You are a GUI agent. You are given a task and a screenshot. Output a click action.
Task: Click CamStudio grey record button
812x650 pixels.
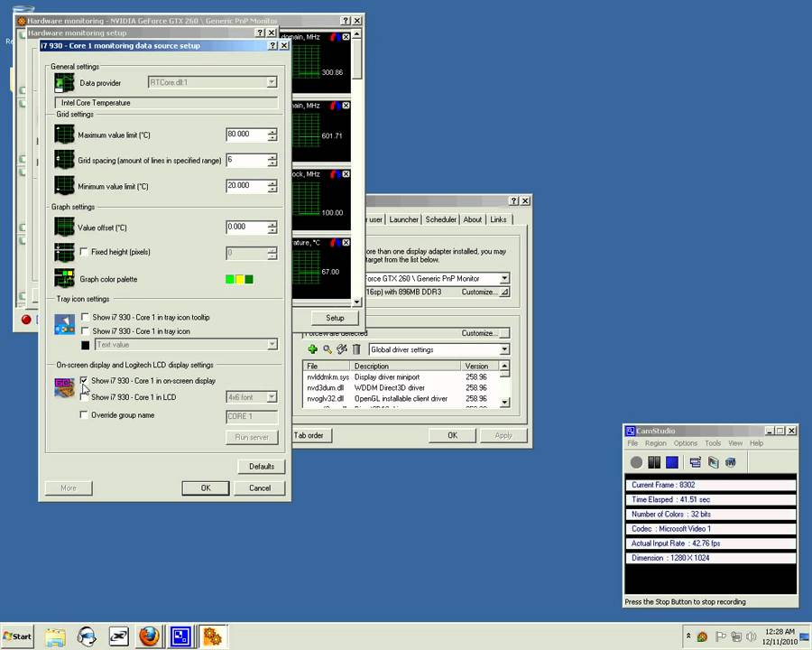pos(636,462)
